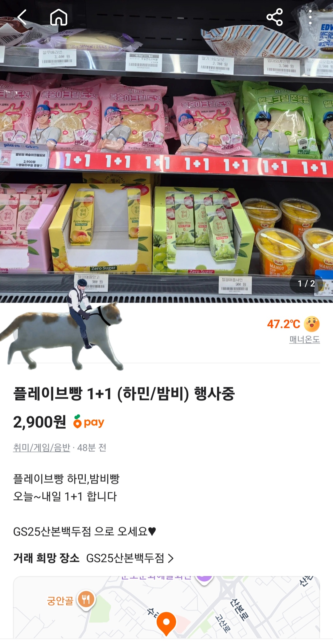This screenshot has height=644, width=333.
Task: Tap the 47.2°C temperature value
Action: pos(284,324)
